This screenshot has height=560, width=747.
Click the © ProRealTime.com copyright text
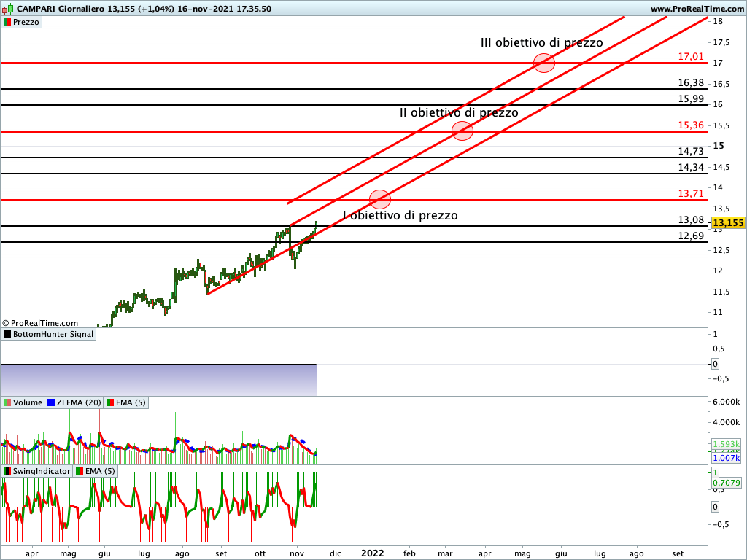tap(40, 322)
